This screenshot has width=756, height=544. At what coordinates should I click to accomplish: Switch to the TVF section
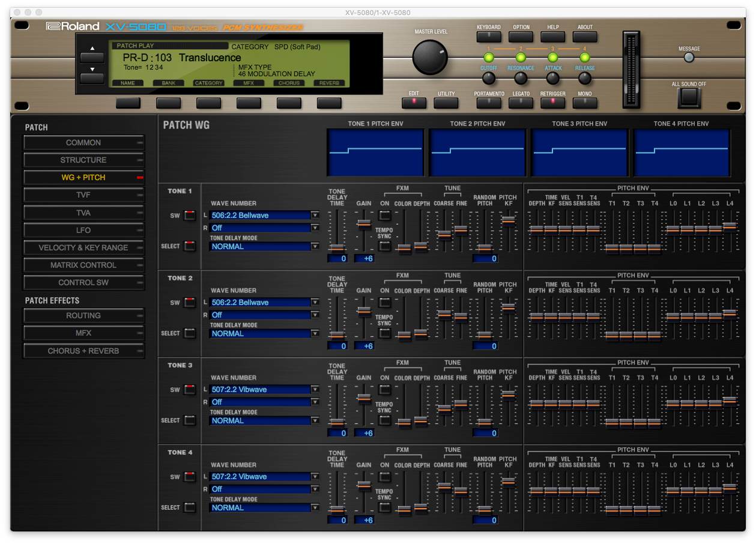coord(83,195)
